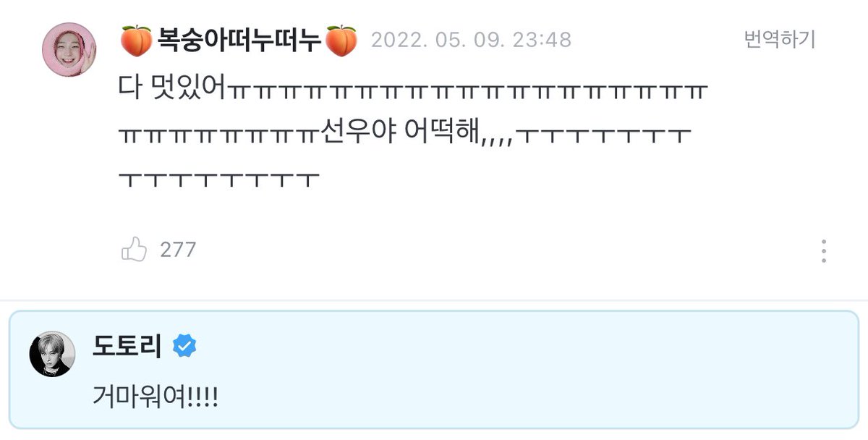The image size is (868, 440).
Task: Open the three-dot more options menu
Action: click(x=824, y=250)
